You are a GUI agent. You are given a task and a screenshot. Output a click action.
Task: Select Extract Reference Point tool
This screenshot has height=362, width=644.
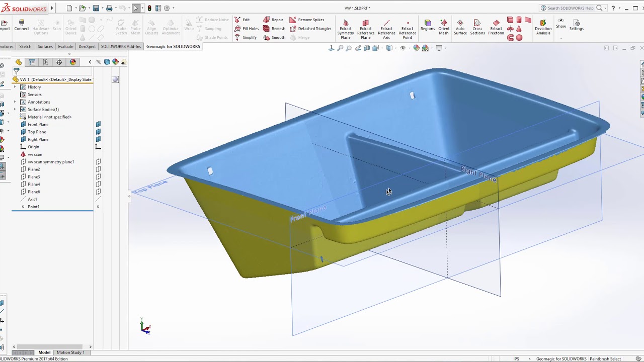coord(407,29)
